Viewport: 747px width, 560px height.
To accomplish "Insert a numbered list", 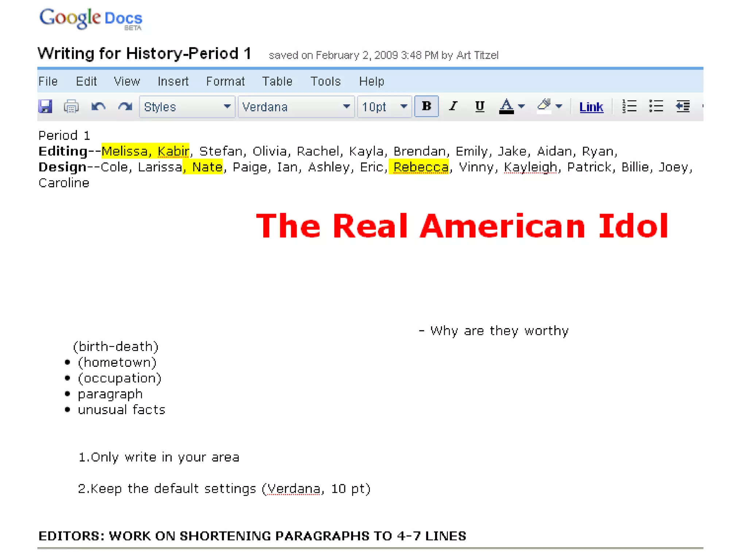I will point(629,106).
